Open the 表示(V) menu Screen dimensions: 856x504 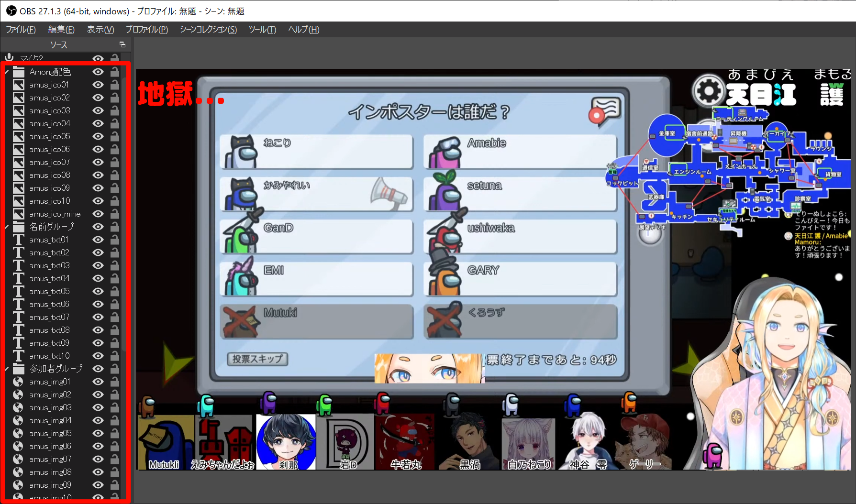[100, 30]
